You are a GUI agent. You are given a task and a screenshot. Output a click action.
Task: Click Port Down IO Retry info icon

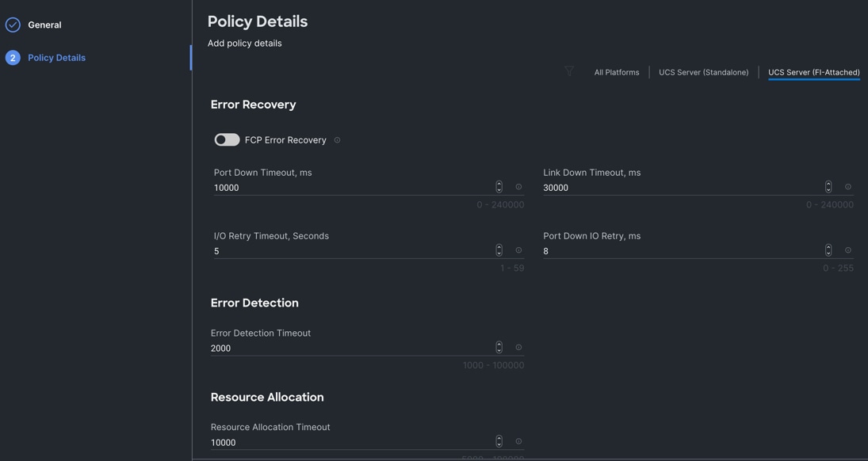click(848, 250)
